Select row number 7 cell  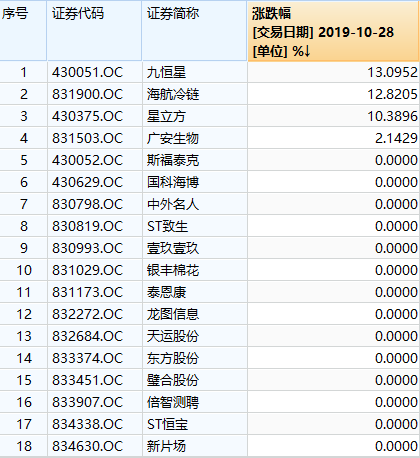click(23, 204)
